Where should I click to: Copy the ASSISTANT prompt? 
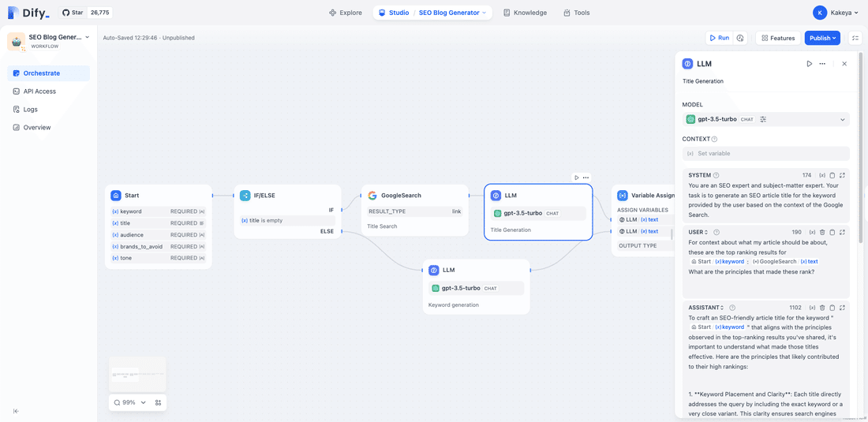(832, 308)
